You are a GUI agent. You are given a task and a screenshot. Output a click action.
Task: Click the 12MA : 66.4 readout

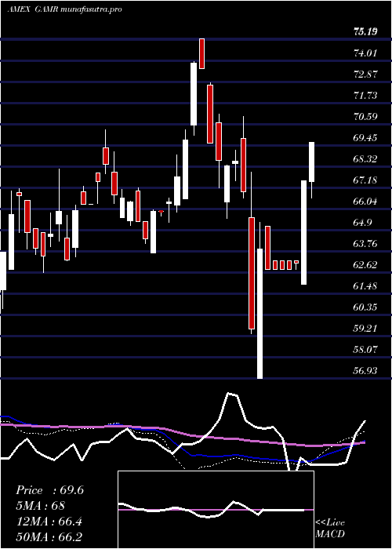coord(49,521)
